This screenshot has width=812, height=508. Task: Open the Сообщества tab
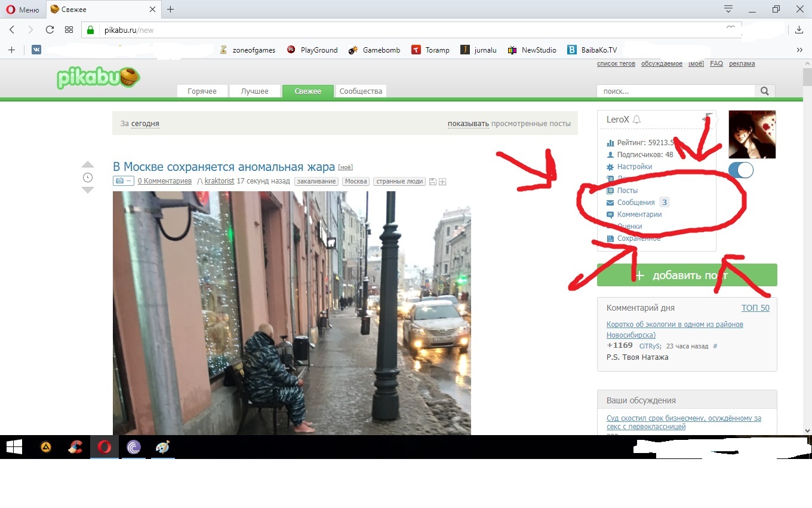[x=361, y=91]
